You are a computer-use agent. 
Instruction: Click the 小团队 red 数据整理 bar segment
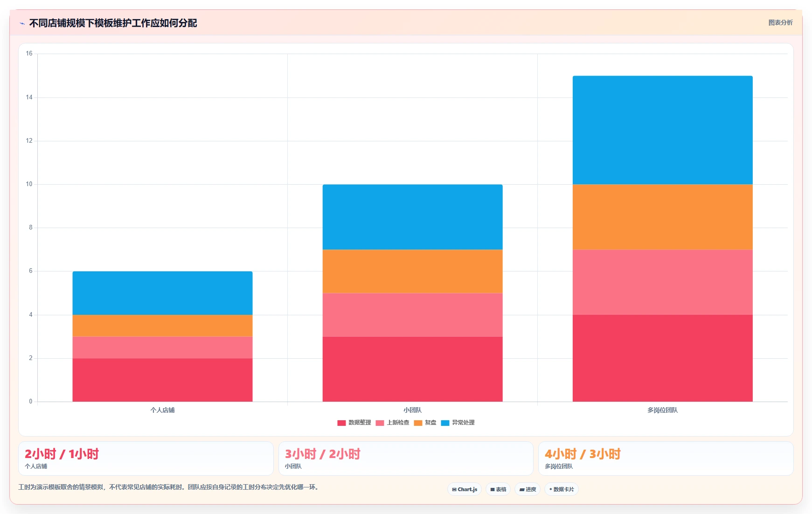pyautogui.click(x=412, y=369)
